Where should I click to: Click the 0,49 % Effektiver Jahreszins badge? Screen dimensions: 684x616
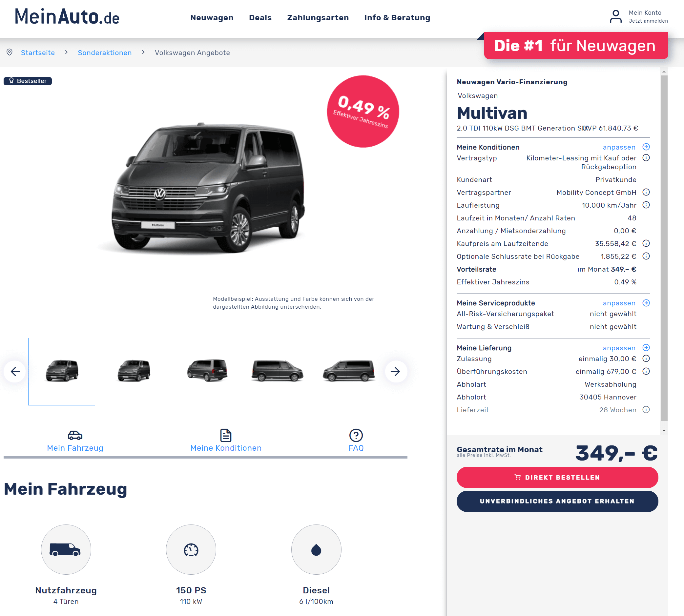pos(363,111)
